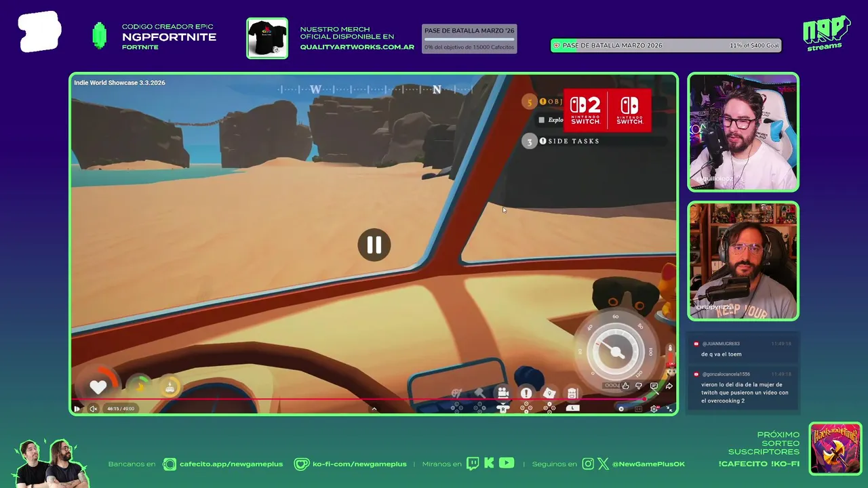Click the YouTube icon in footer
Viewport: 868px width, 488px height.
tap(507, 464)
